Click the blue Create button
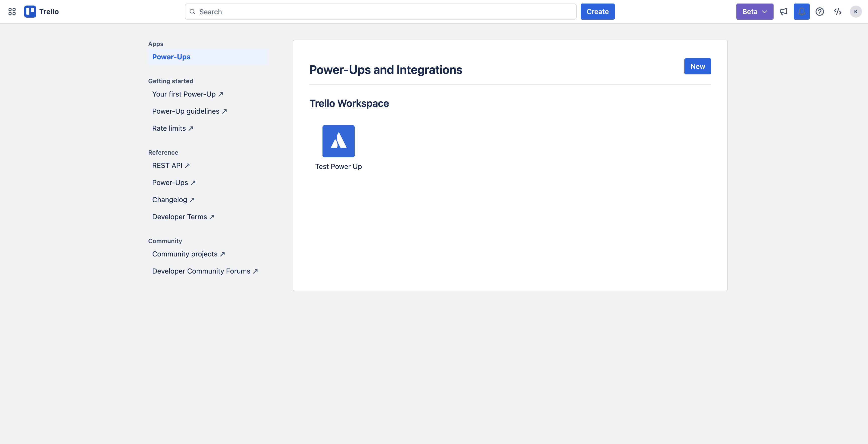 pyautogui.click(x=598, y=12)
